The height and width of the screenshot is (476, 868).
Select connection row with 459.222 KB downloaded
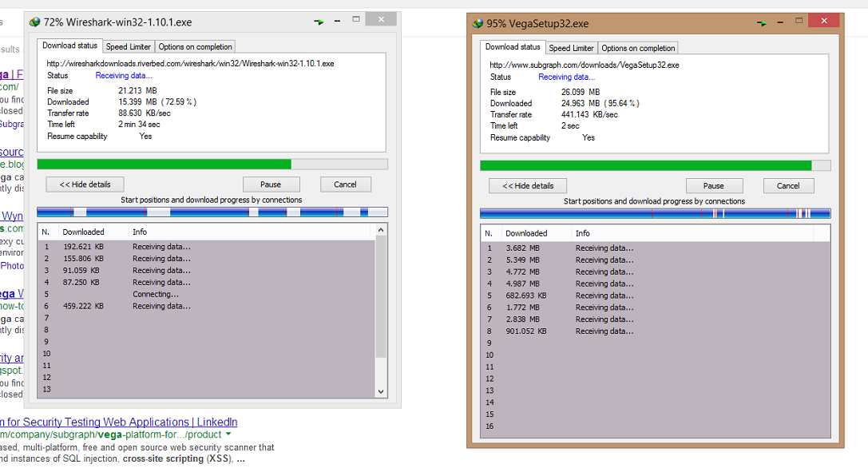207,306
